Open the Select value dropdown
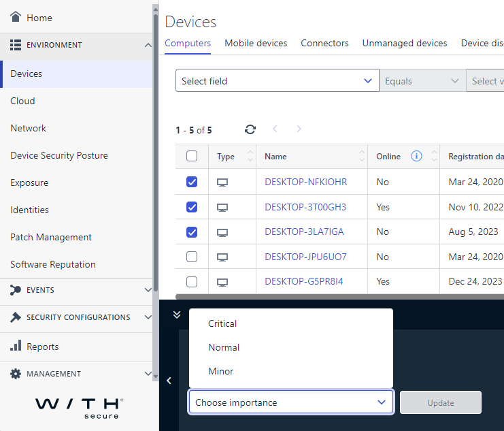The width and height of the screenshot is (504, 431). (x=486, y=80)
